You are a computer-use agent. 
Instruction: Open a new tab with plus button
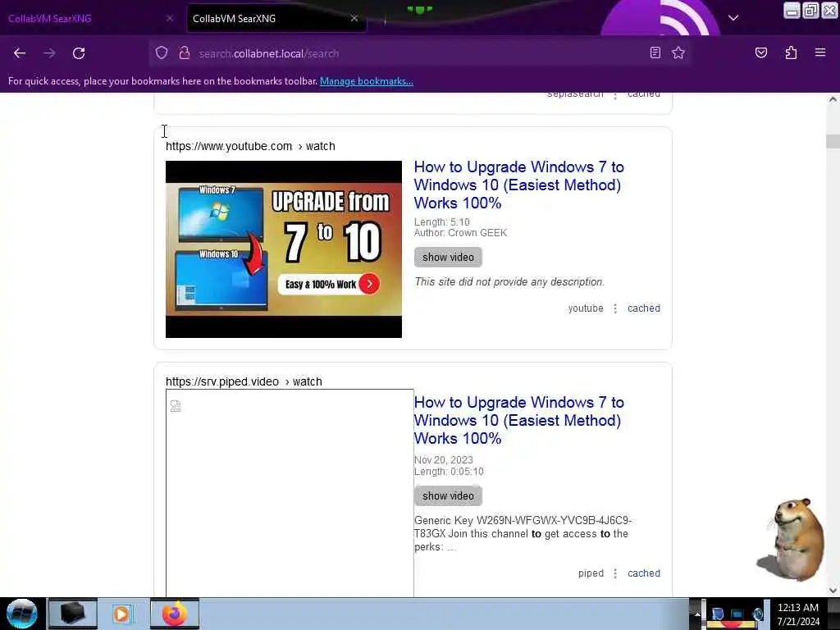(x=385, y=21)
